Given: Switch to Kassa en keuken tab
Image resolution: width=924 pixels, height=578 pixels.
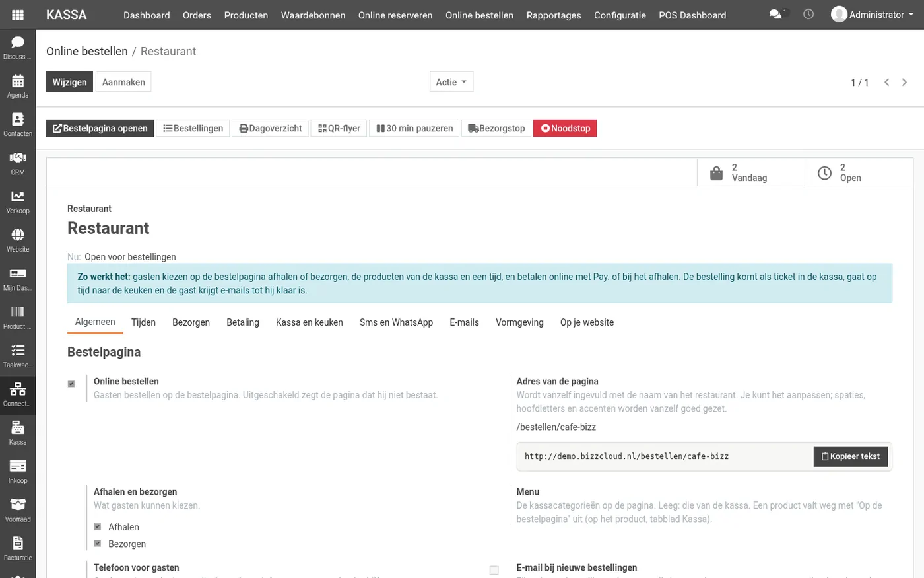Looking at the screenshot, I should pyautogui.click(x=310, y=322).
